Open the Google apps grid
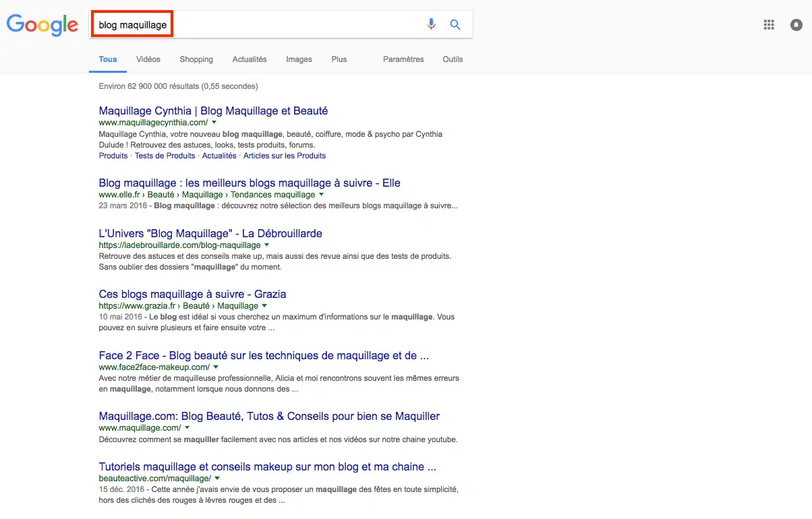This screenshot has width=812, height=519. [x=768, y=25]
